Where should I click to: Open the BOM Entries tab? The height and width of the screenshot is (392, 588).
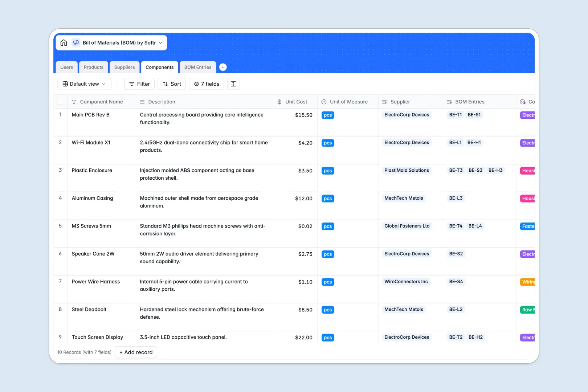(197, 67)
